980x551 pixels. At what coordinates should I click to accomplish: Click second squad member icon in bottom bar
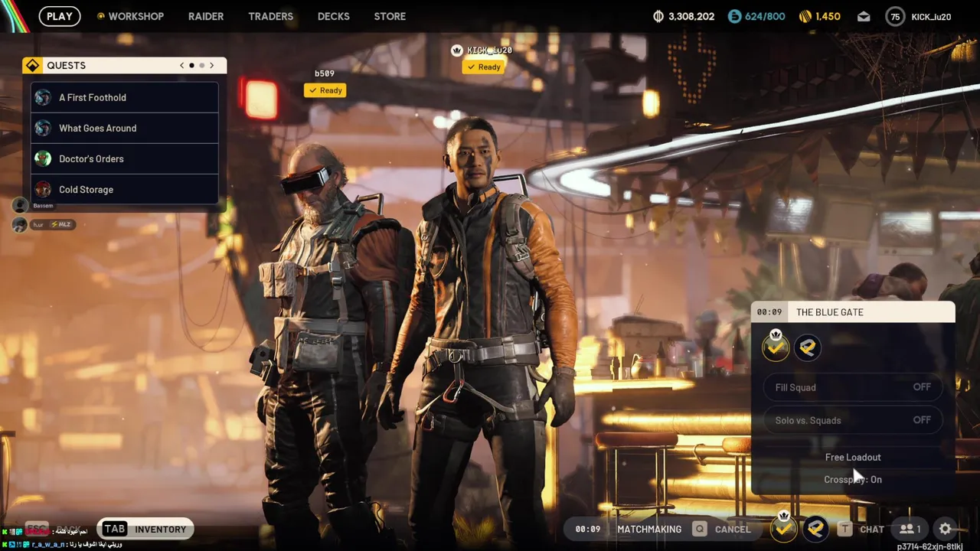[816, 529]
